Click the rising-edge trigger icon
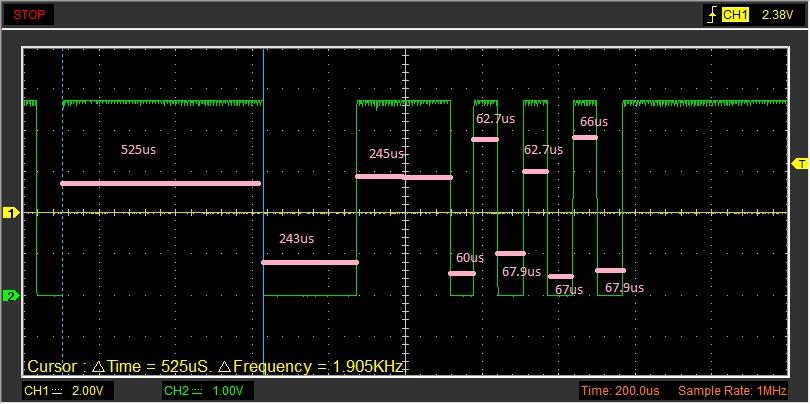Viewport: 810px width, 404px height. point(712,15)
